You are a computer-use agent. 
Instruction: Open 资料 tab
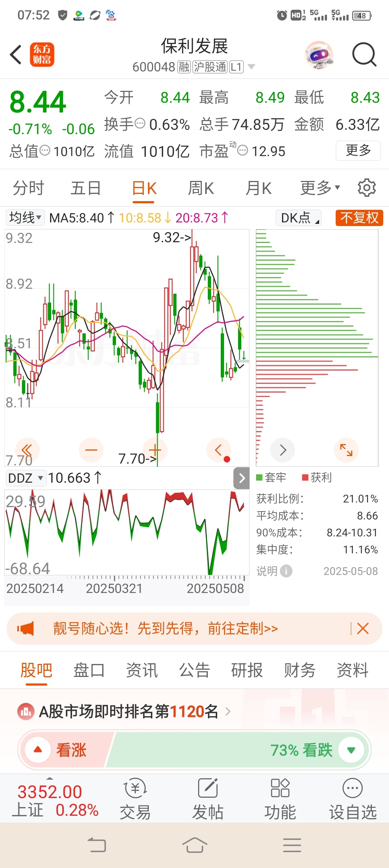353,670
